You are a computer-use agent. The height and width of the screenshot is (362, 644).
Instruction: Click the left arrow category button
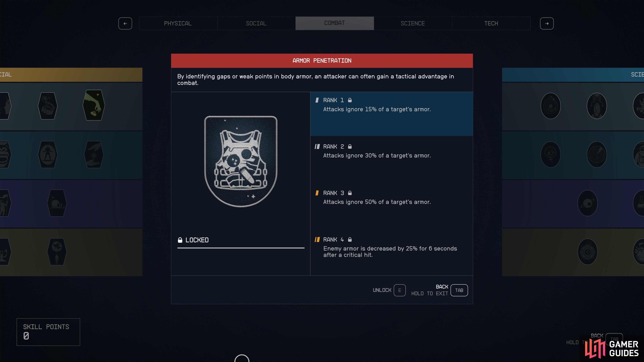pos(125,23)
